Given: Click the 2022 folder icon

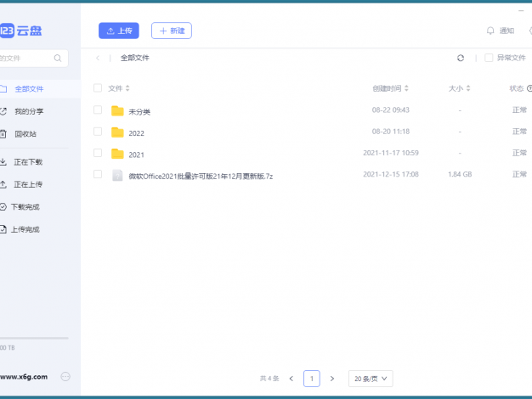Looking at the screenshot, I should [x=117, y=132].
